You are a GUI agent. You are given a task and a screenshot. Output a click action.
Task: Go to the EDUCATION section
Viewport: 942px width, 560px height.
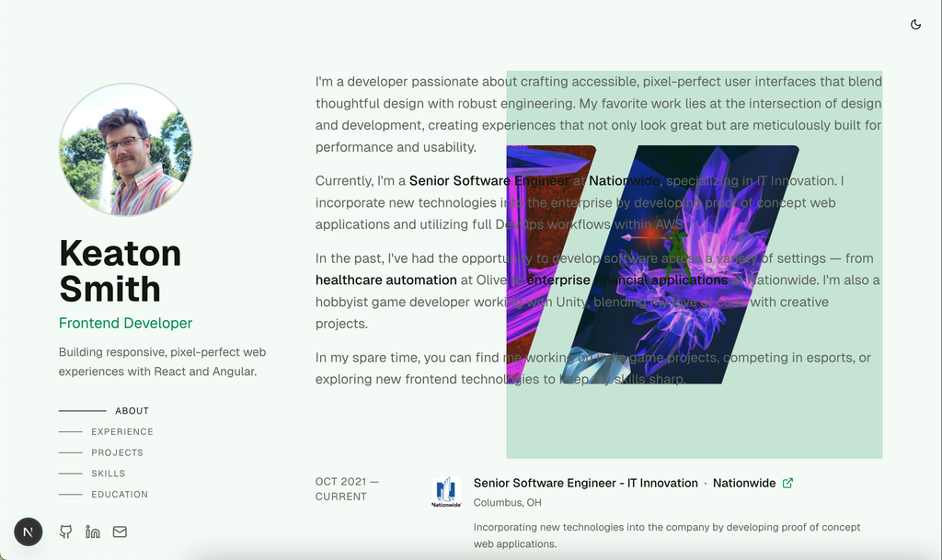pyautogui.click(x=121, y=494)
